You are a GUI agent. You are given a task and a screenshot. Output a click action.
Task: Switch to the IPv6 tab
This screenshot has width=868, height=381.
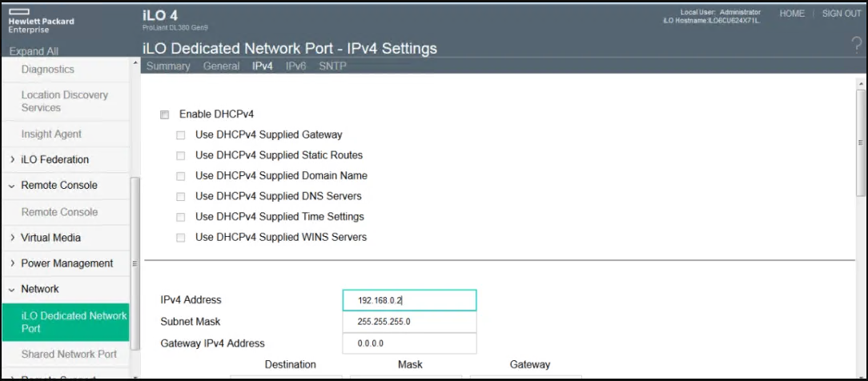(x=296, y=66)
